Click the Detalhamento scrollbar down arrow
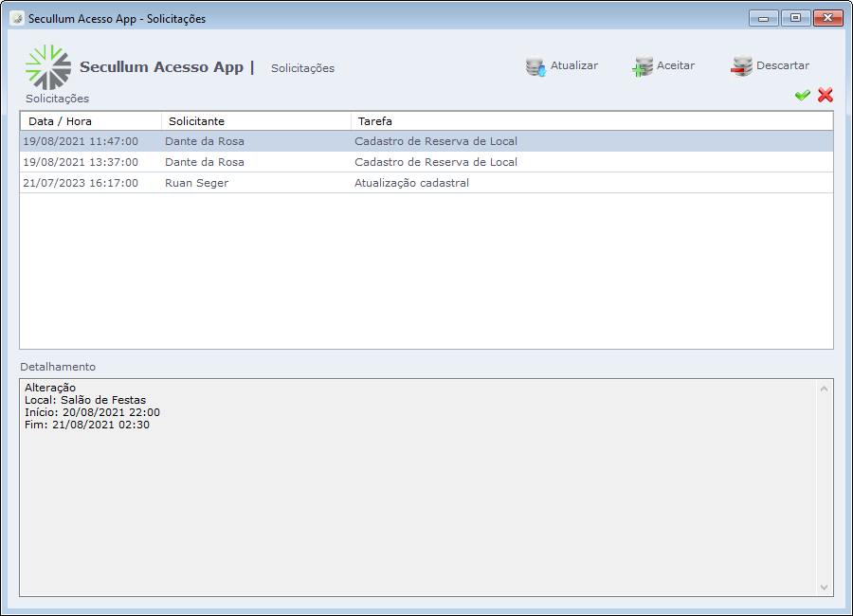This screenshot has height=616, width=853. click(x=825, y=588)
